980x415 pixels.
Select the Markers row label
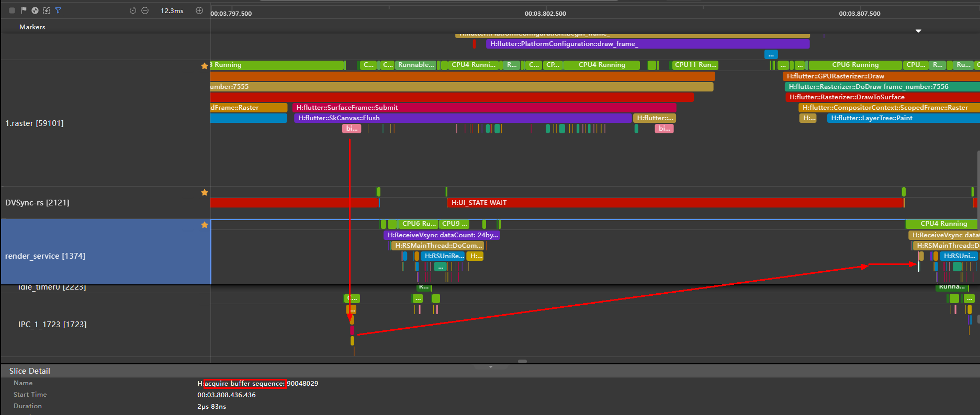(32, 27)
